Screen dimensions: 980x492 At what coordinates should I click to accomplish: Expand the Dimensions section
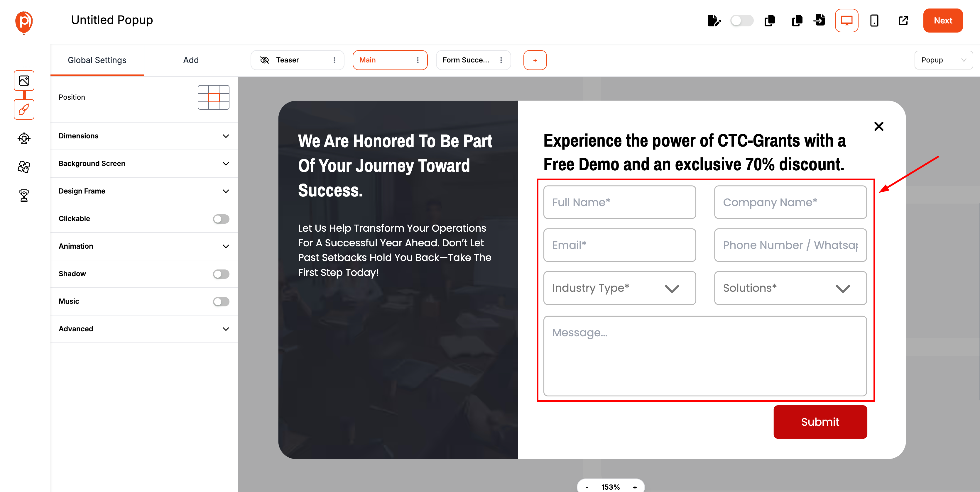(x=144, y=136)
